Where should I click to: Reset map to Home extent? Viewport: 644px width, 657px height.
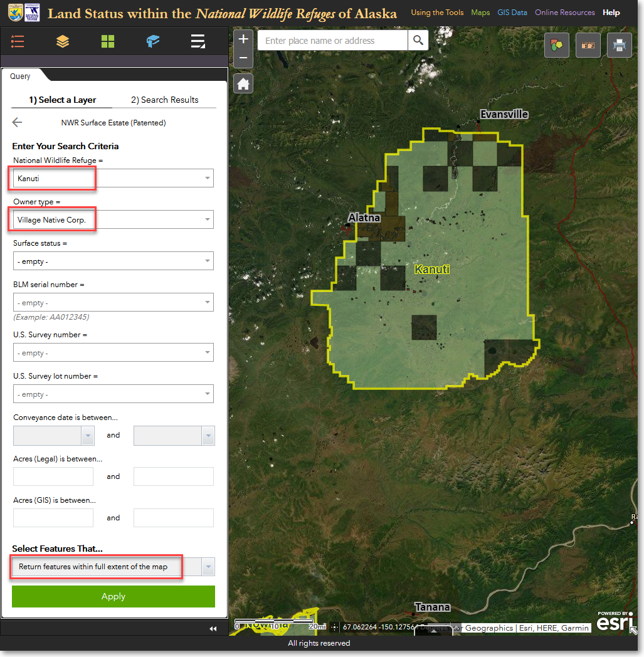[243, 83]
